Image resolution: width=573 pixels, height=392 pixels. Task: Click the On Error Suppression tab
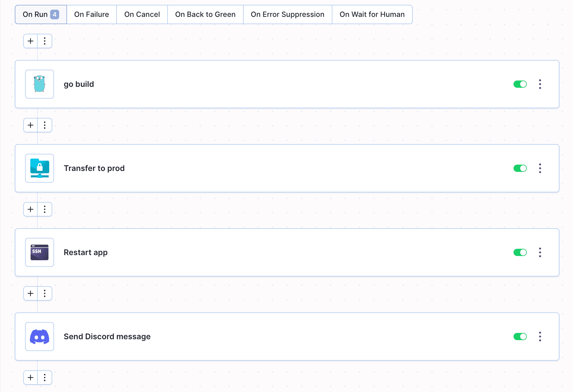(x=287, y=14)
